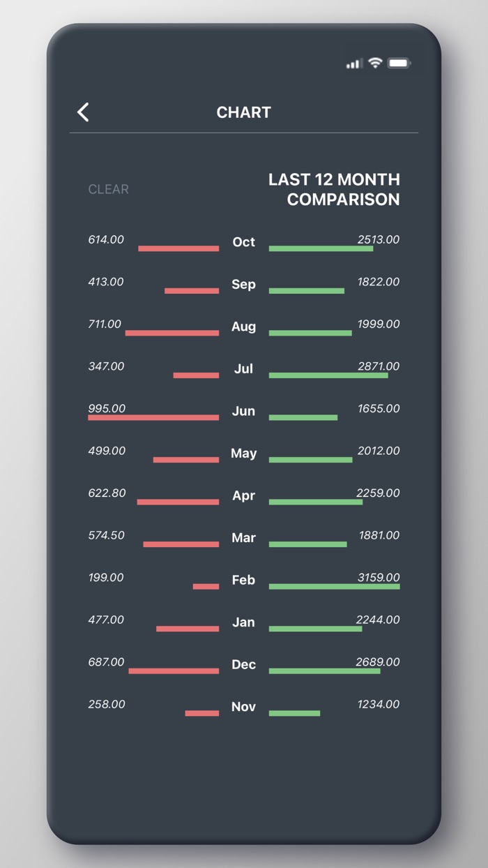Click the 995.00 value for Jun
Image resolution: width=488 pixels, height=868 pixels.
pyautogui.click(x=107, y=408)
